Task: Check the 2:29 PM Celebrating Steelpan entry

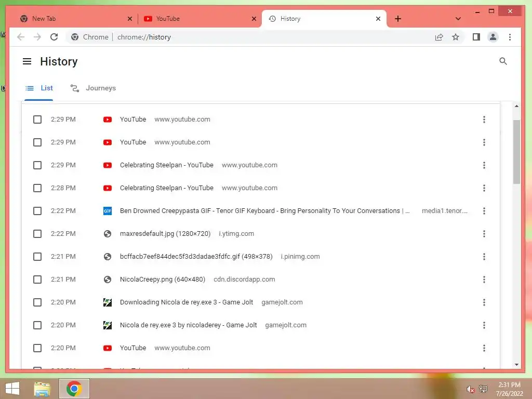Action: 37,165
